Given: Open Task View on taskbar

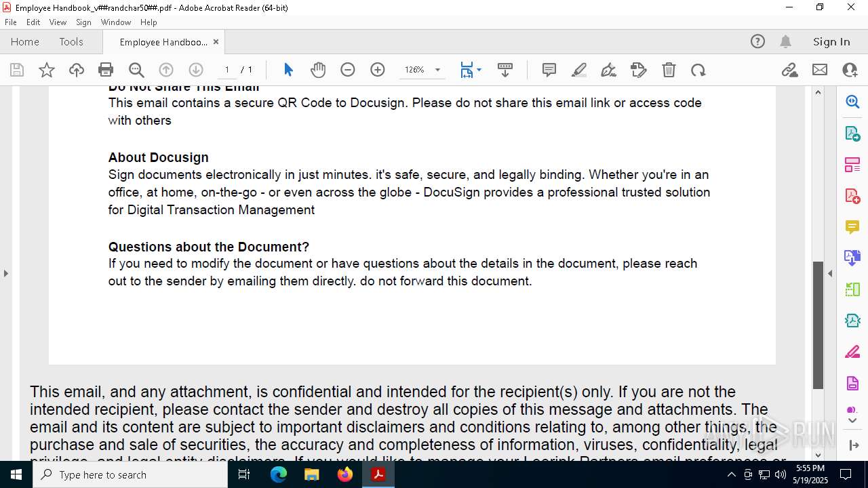Looking at the screenshot, I should click(x=245, y=474).
